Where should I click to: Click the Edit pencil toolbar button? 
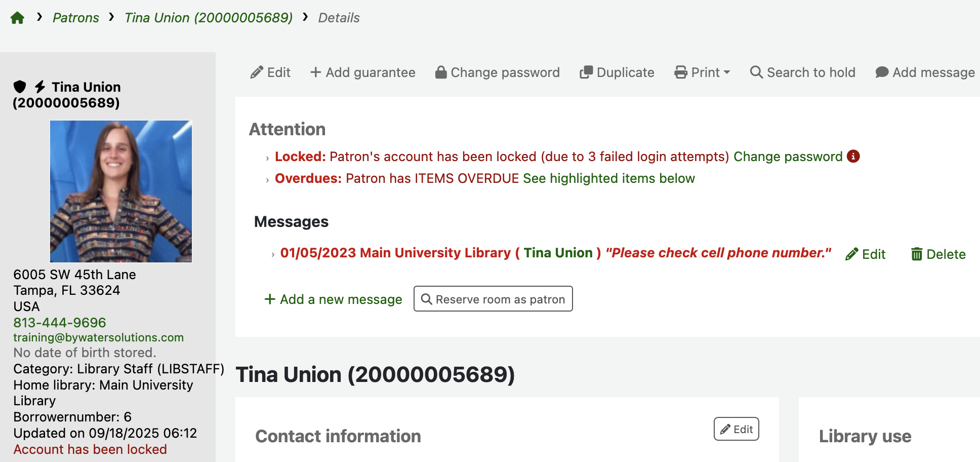(x=270, y=72)
